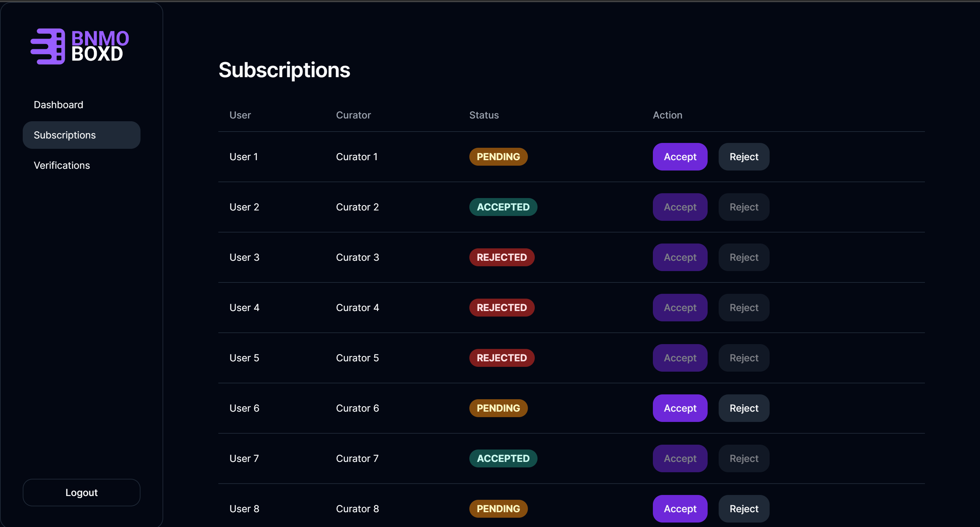Open the Dashboard page
The height and width of the screenshot is (527, 980).
pos(58,105)
